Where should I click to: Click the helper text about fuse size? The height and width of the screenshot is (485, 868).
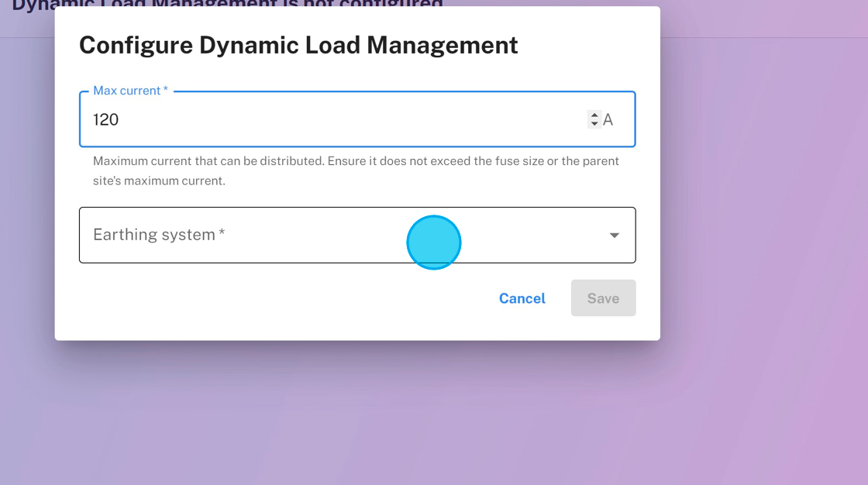(x=356, y=161)
